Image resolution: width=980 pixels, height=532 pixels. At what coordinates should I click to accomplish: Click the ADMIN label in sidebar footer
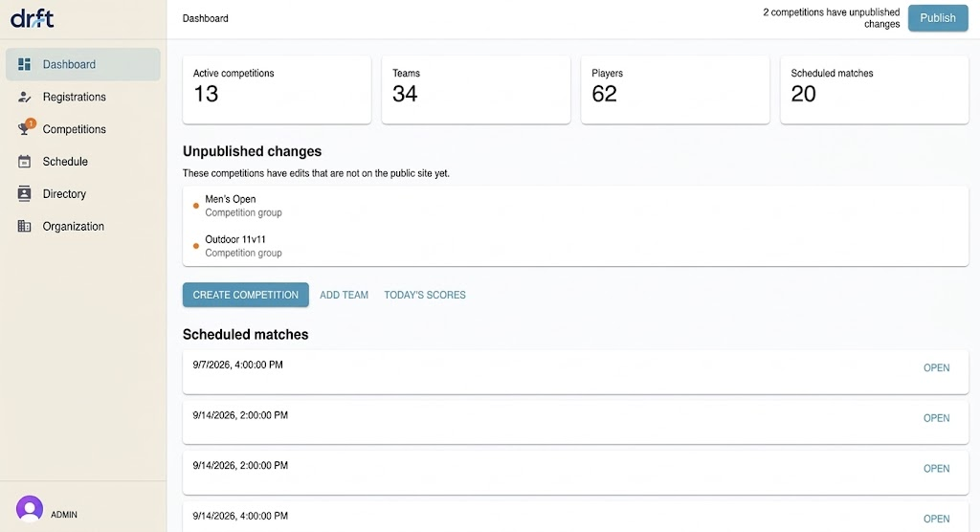[x=64, y=515]
